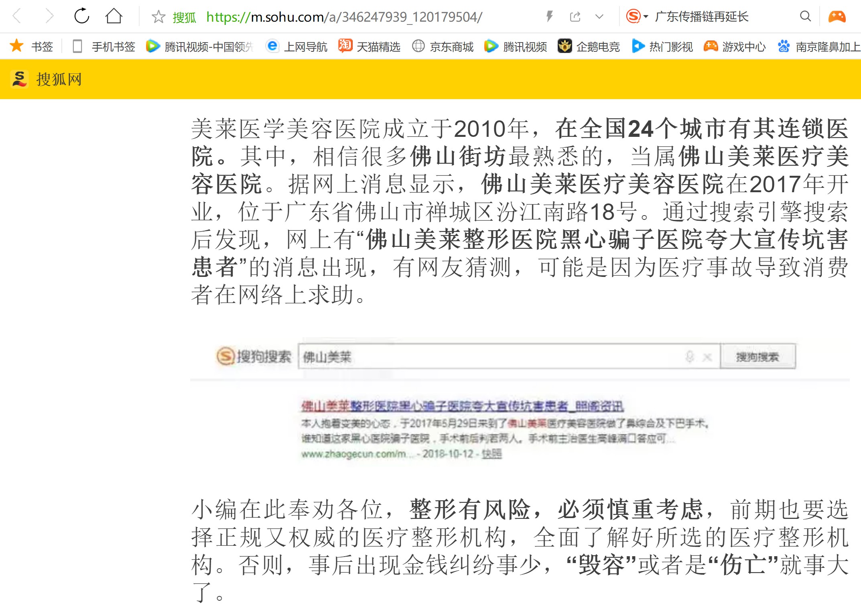Open the game controller icon at top right

[x=837, y=16]
